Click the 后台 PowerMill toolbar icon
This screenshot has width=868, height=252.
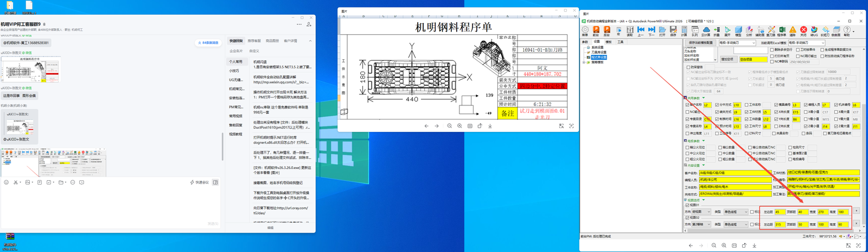[607, 30]
